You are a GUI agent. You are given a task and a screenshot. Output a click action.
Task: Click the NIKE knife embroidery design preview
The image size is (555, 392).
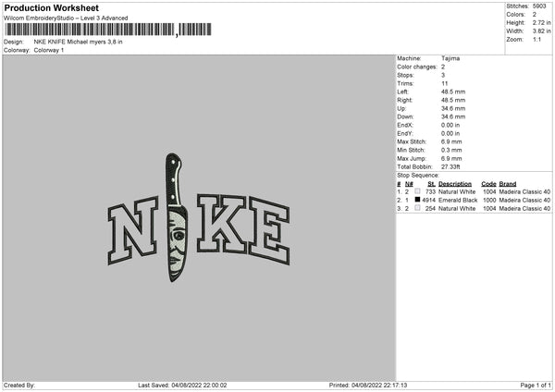coord(199,217)
